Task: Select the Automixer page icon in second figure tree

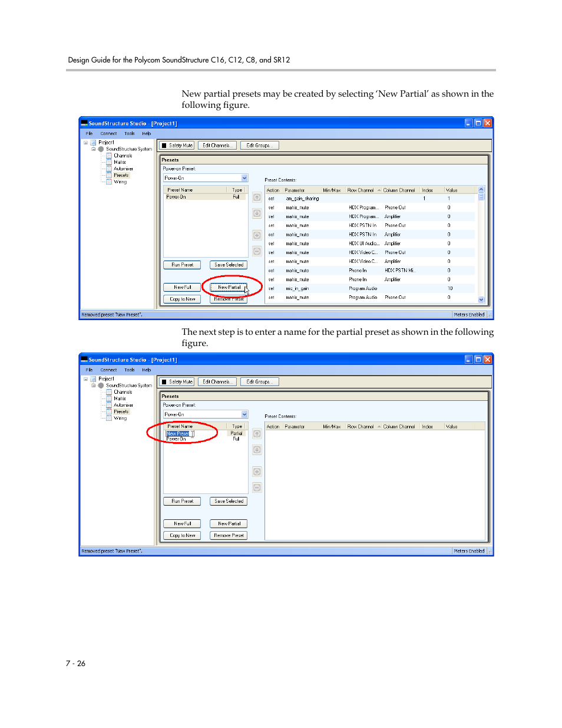Action: [x=109, y=405]
